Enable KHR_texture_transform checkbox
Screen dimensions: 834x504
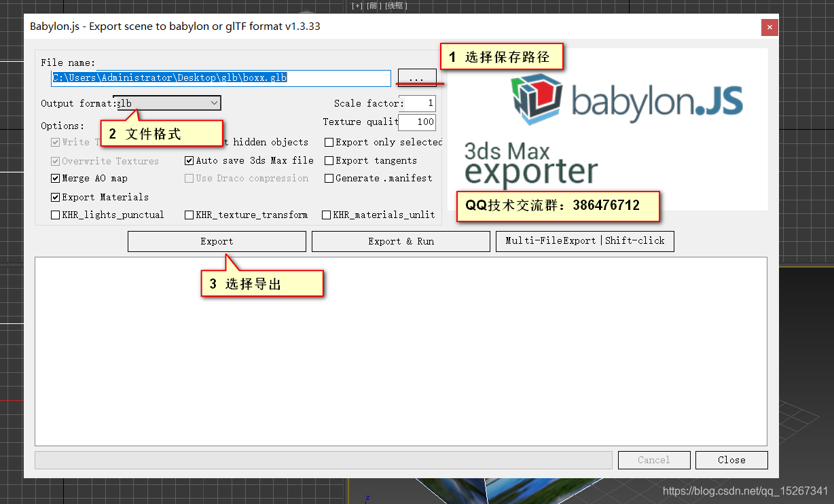189,215
